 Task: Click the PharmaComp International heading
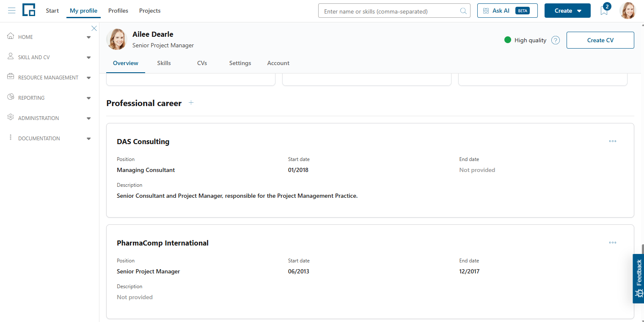coord(162,243)
